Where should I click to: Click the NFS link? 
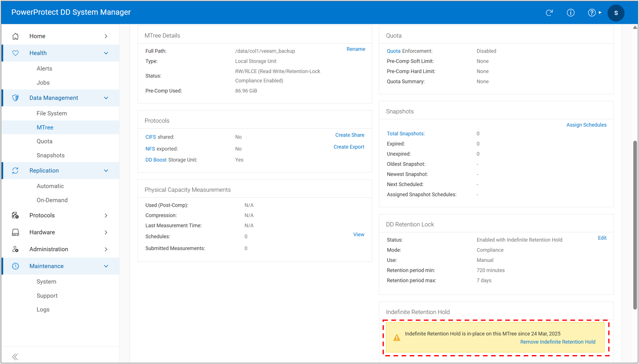tap(150, 149)
